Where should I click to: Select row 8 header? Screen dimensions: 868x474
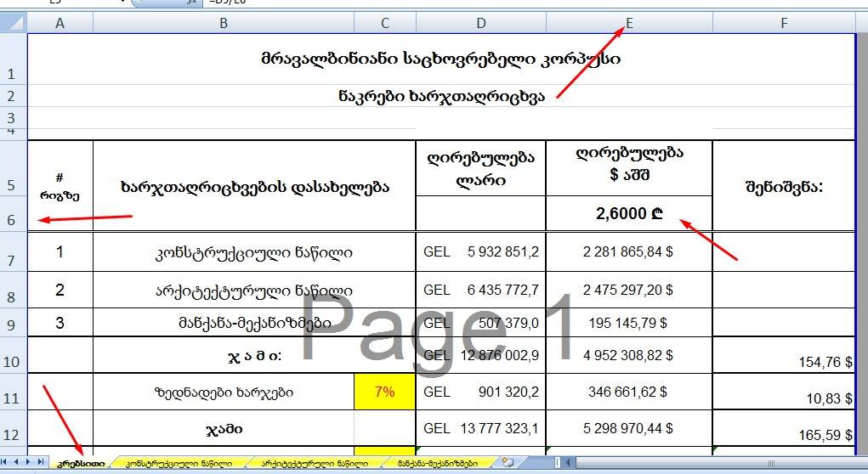point(14,290)
